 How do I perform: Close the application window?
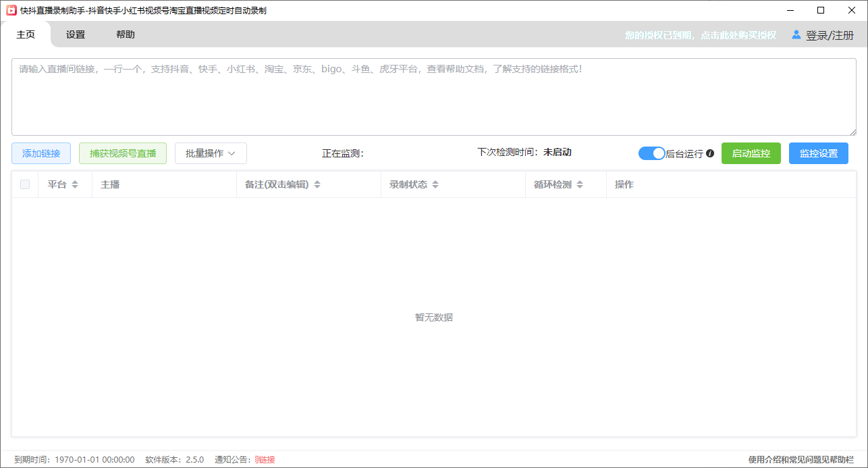point(852,10)
